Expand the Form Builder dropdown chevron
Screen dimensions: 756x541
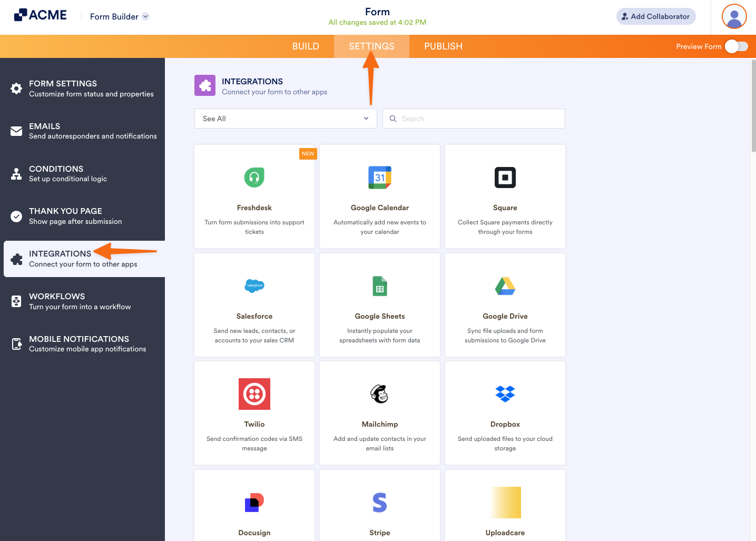146,16
